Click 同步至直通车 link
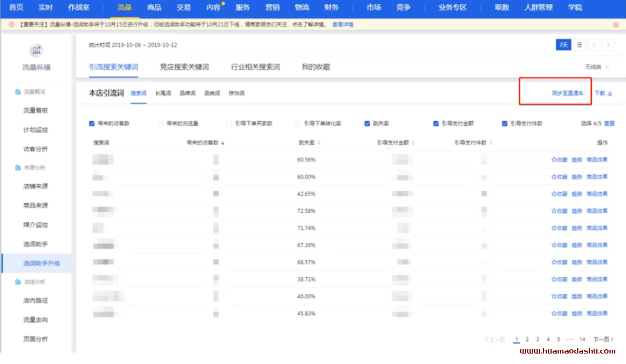 tap(568, 93)
